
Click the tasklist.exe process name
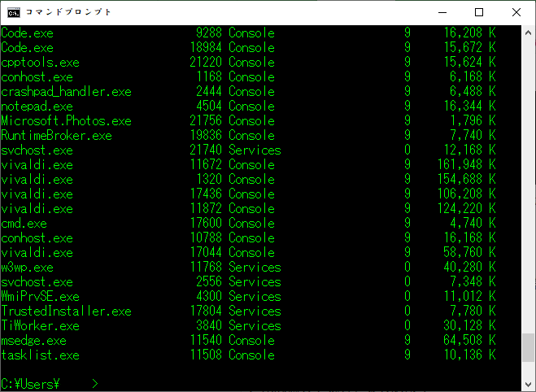[40, 355]
